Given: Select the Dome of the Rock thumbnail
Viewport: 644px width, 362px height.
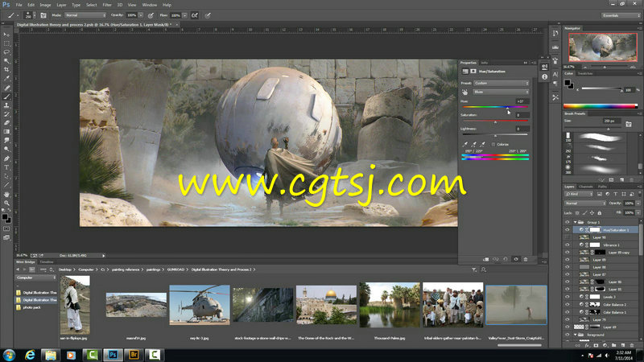Looking at the screenshot, I should click(326, 305).
